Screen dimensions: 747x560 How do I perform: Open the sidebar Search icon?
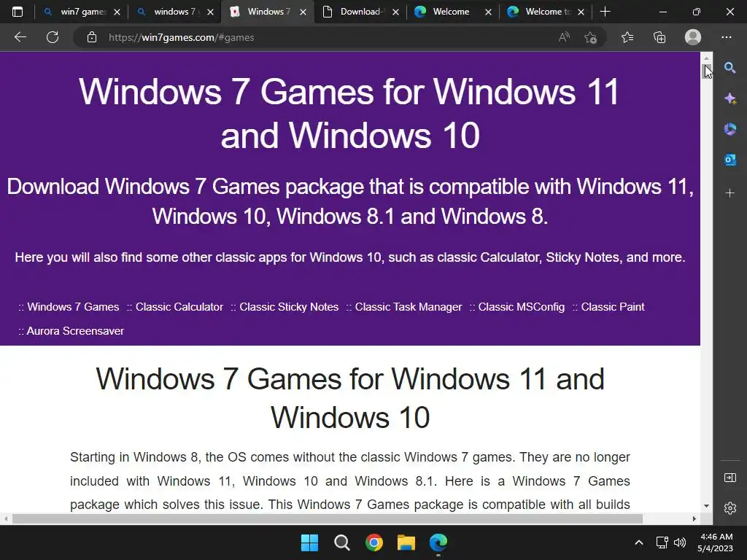pos(729,68)
